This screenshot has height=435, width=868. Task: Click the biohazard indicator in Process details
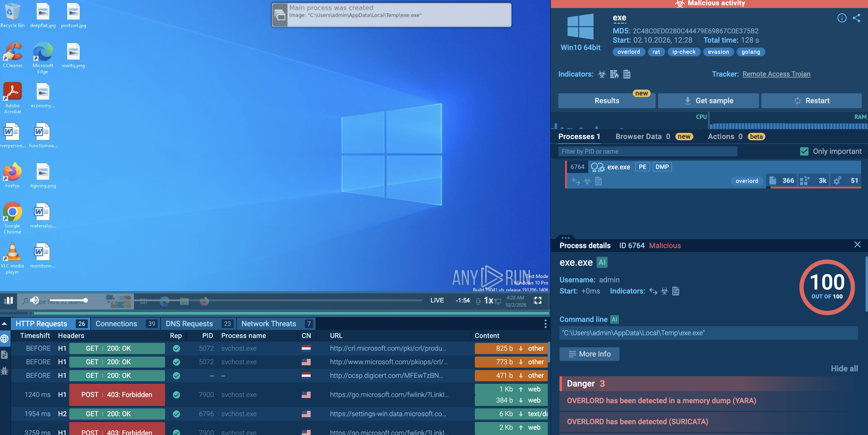(x=665, y=291)
